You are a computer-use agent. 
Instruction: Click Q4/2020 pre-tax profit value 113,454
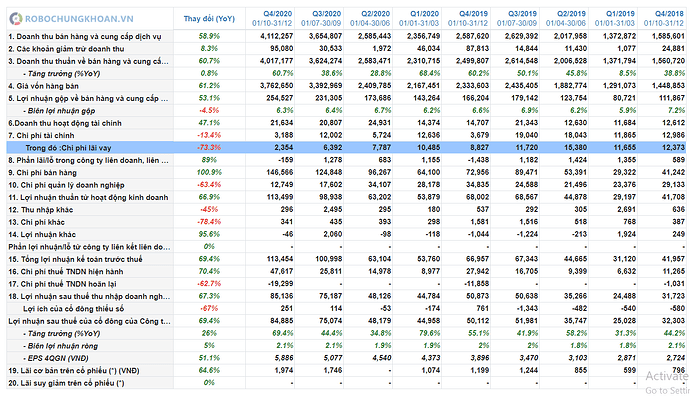pos(279,259)
